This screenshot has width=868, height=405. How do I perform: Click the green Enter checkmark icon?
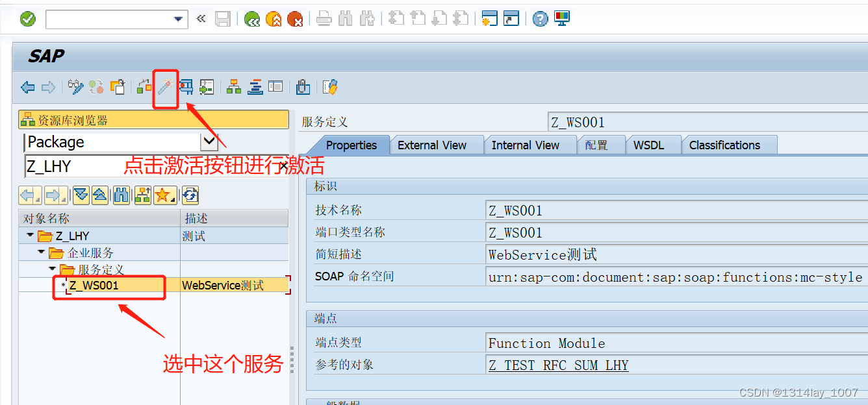(28, 19)
